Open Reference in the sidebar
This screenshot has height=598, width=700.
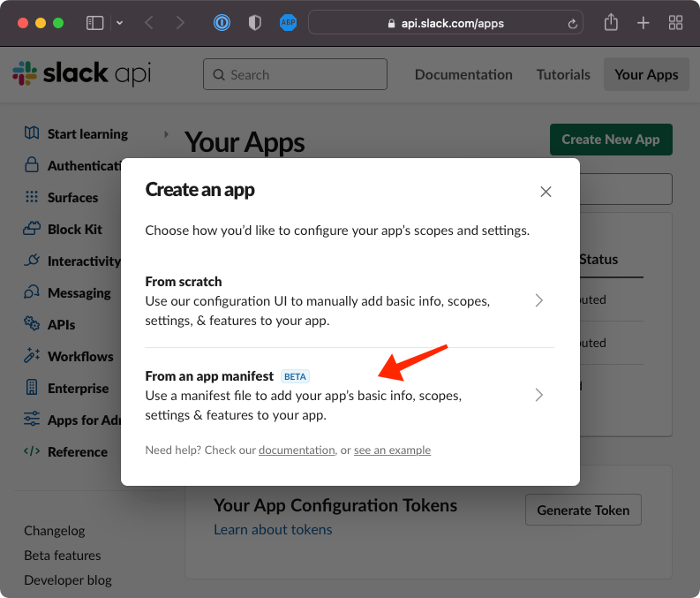77,452
